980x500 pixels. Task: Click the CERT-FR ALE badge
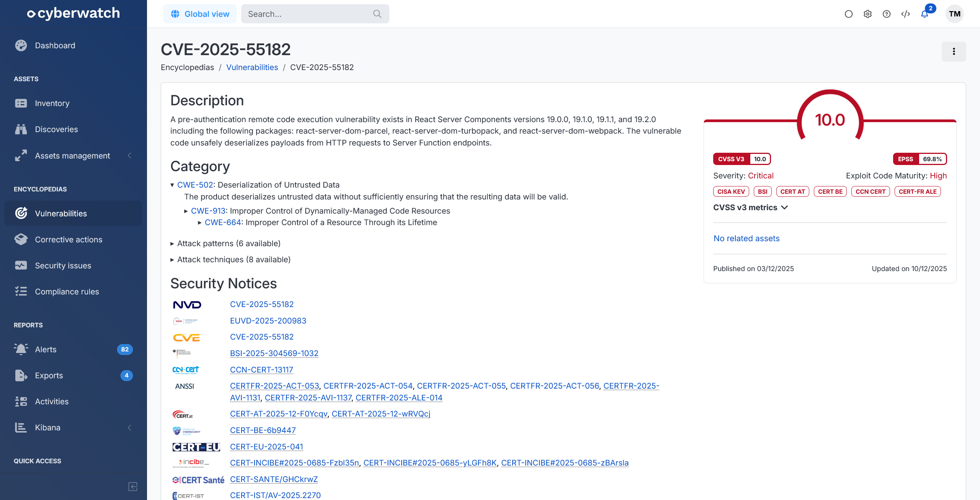click(x=918, y=191)
